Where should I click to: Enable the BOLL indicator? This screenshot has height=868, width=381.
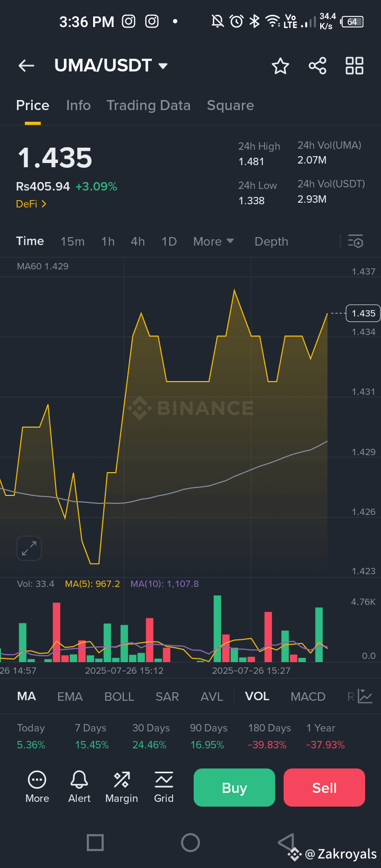pyautogui.click(x=119, y=697)
